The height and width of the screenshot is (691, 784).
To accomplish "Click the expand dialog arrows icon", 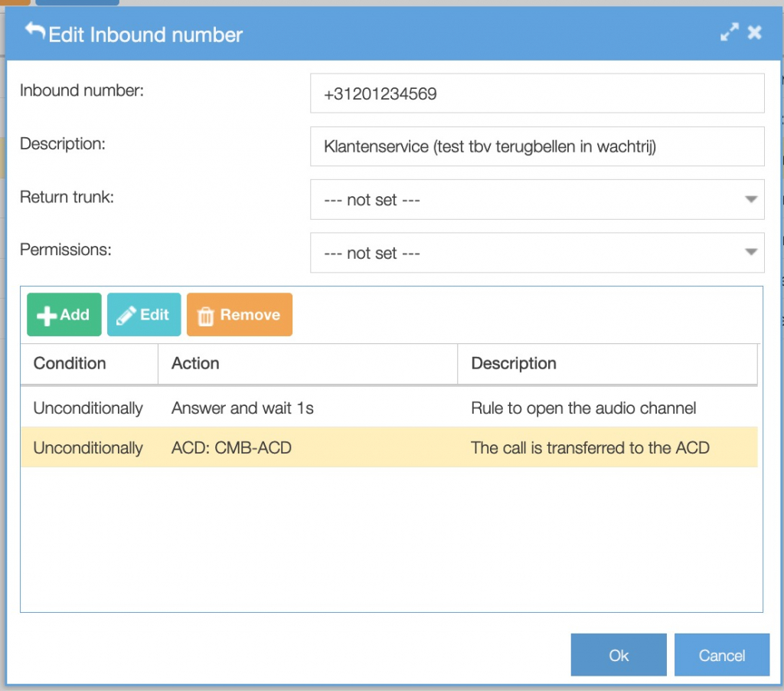I will coord(729,32).
